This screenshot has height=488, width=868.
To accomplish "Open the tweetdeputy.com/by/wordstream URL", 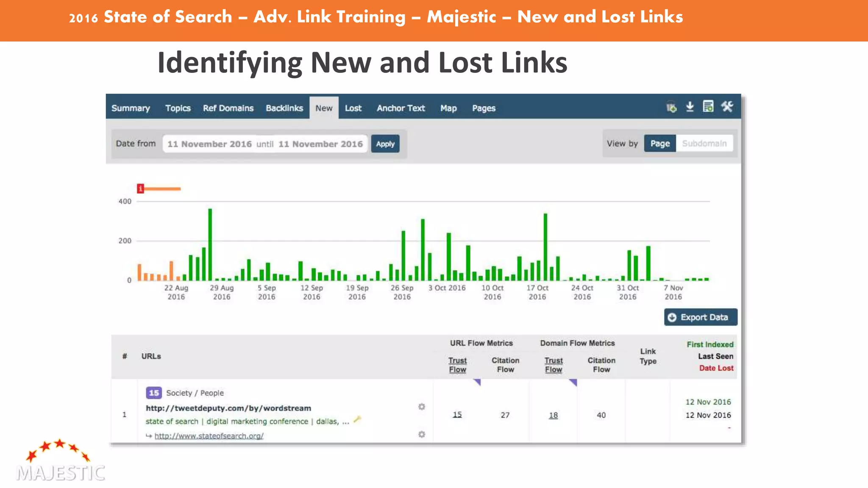I will coord(228,408).
